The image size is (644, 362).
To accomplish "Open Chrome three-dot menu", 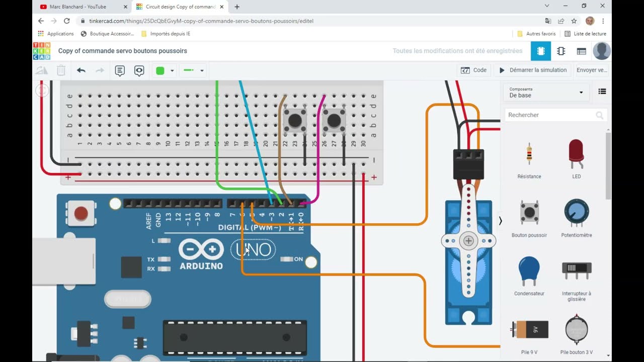I will pos(603,21).
